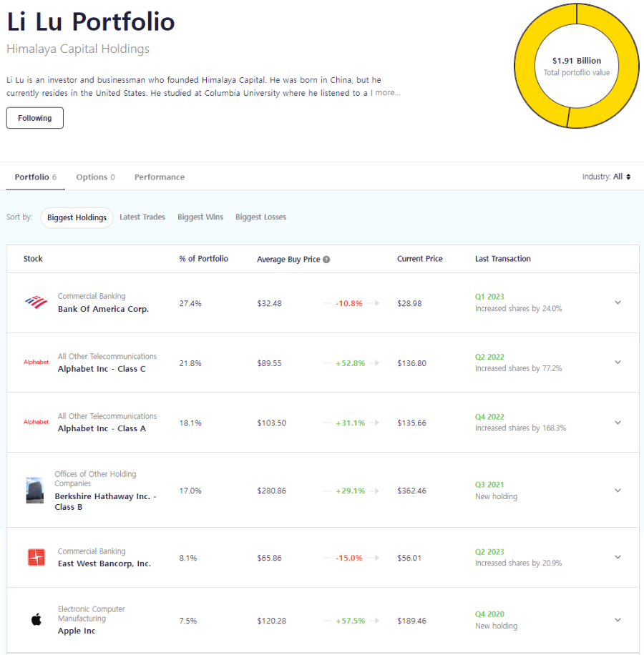Viewport: 644px width, 655px height.
Task: Click the $89.55 average buy price
Action: point(269,363)
